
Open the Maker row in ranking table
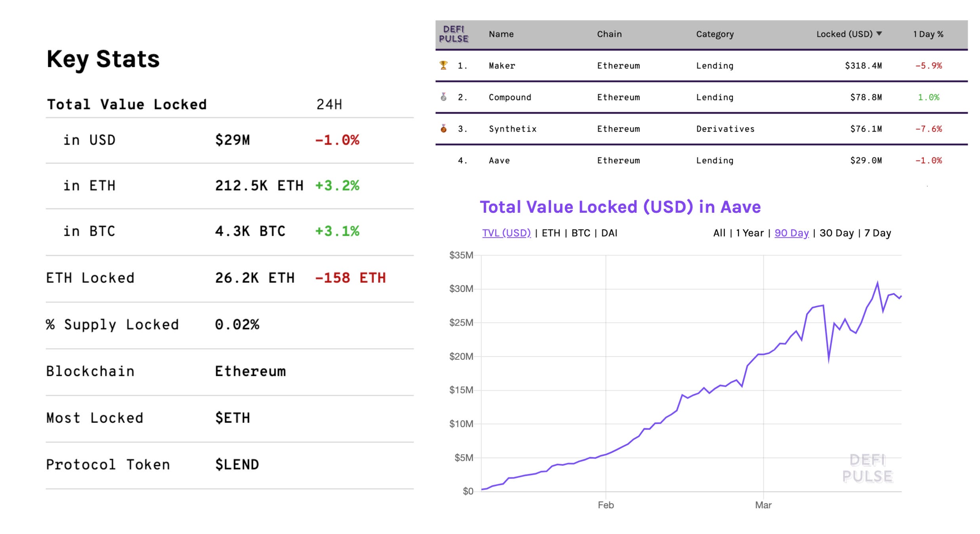click(x=501, y=66)
